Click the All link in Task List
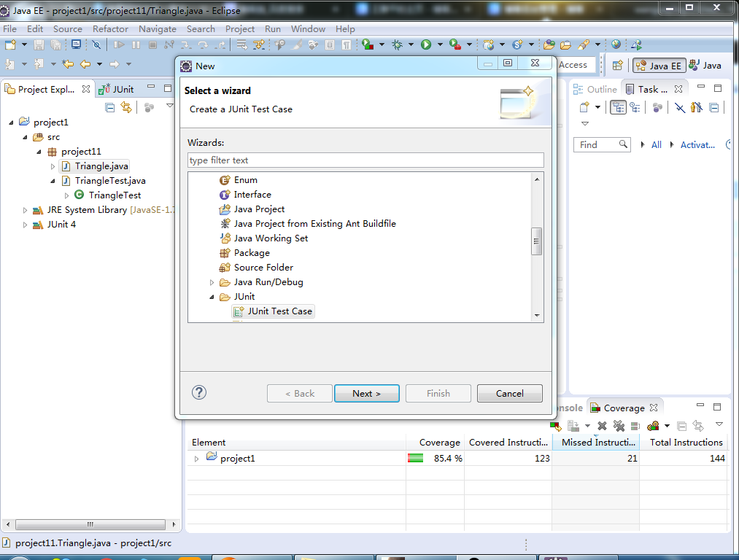The width and height of the screenshot is (739, 560). tap(656, 144)
